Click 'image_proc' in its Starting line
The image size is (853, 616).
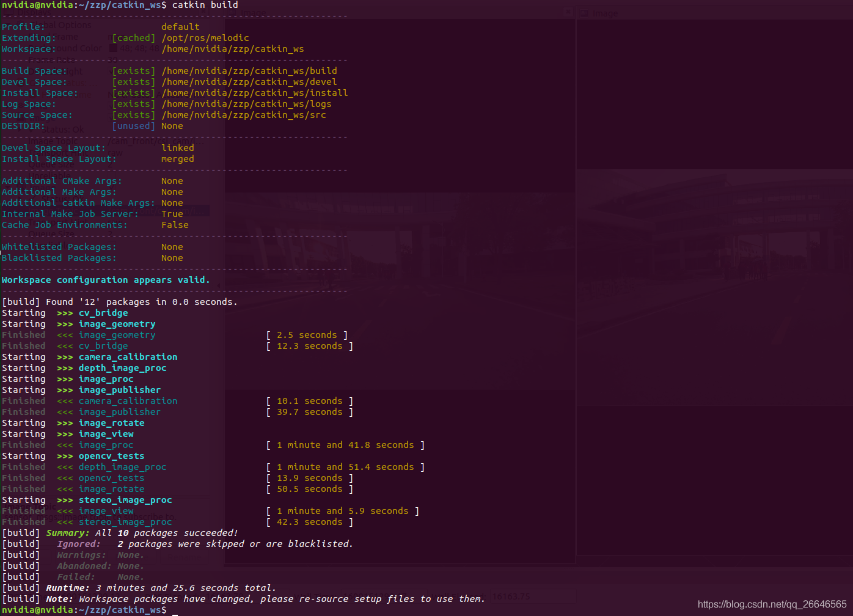[x=106, y=379]
